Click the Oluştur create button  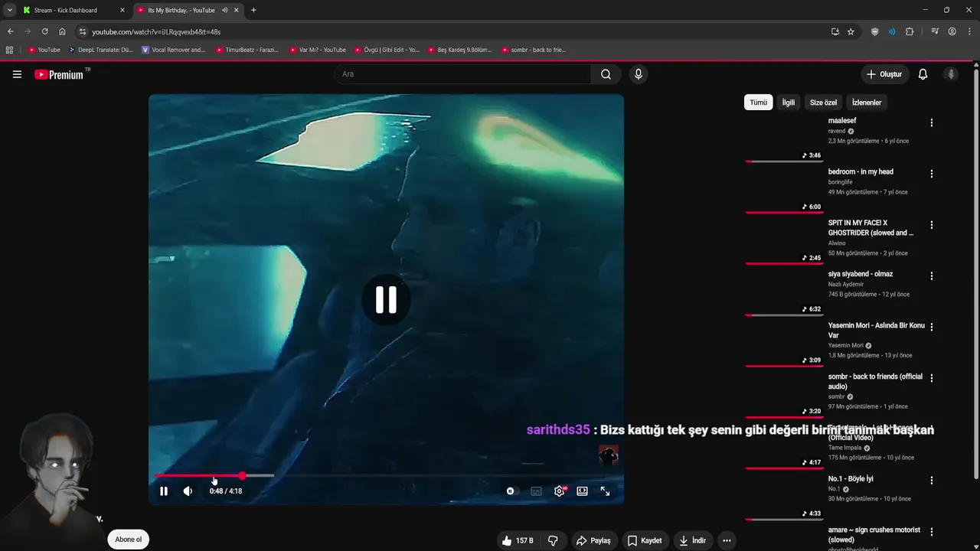[x=884, y=74]
